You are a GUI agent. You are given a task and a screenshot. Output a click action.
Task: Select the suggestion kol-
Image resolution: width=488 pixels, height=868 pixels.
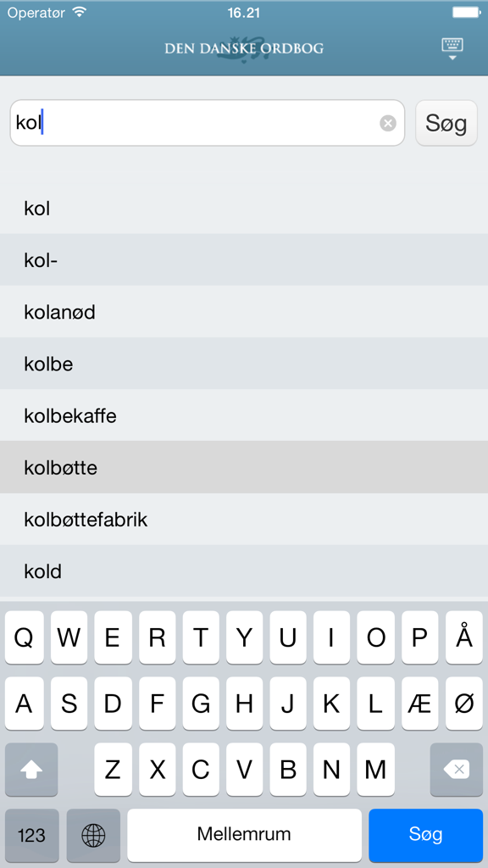(x=244, y=260)
